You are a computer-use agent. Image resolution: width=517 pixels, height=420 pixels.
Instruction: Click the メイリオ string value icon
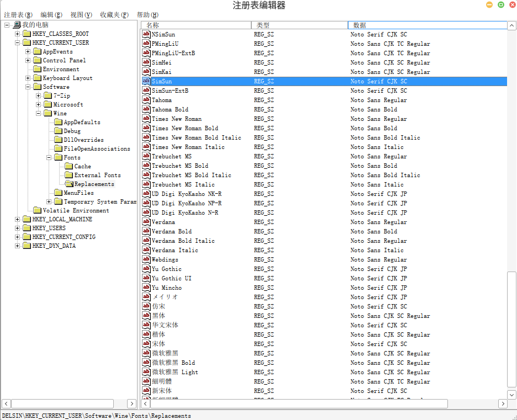[x=146, y=297]
